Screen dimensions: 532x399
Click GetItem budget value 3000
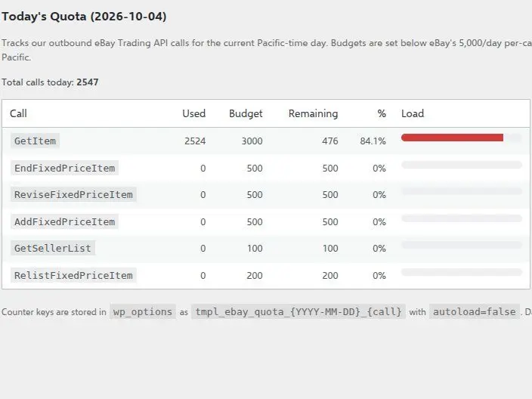pyautogui.click(x=252, y=141)
